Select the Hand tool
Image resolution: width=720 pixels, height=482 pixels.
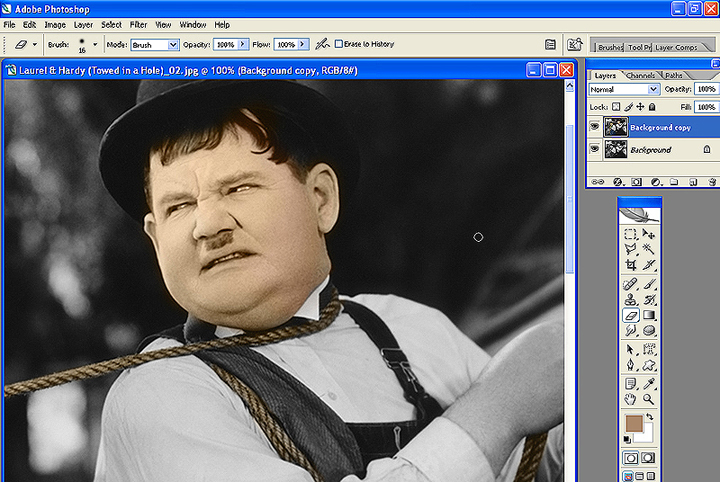pyautogui.click(x=631, y=399)
